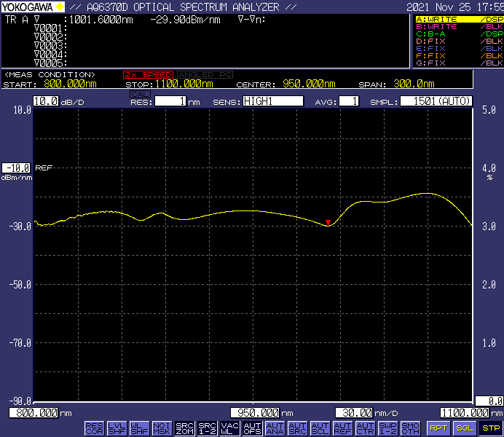Click the 10.0 dB/D scale box
Screen dimensions: 504x437
click(45, 101)
